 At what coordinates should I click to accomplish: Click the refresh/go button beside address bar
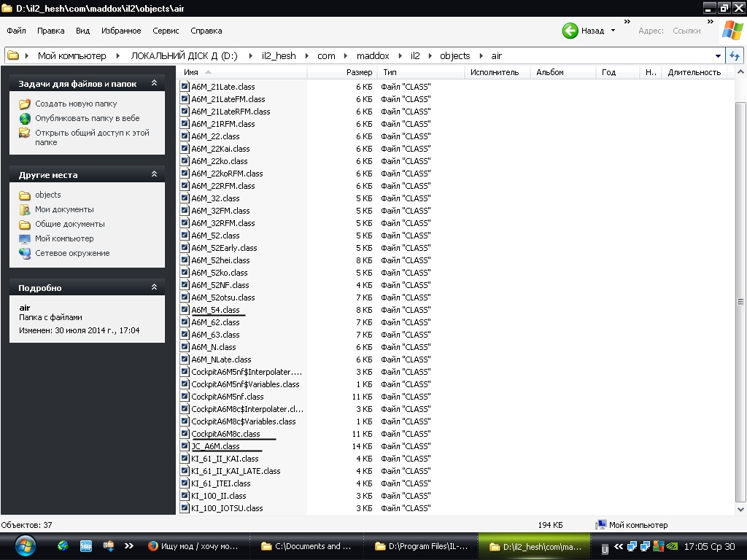pos(735,55)
